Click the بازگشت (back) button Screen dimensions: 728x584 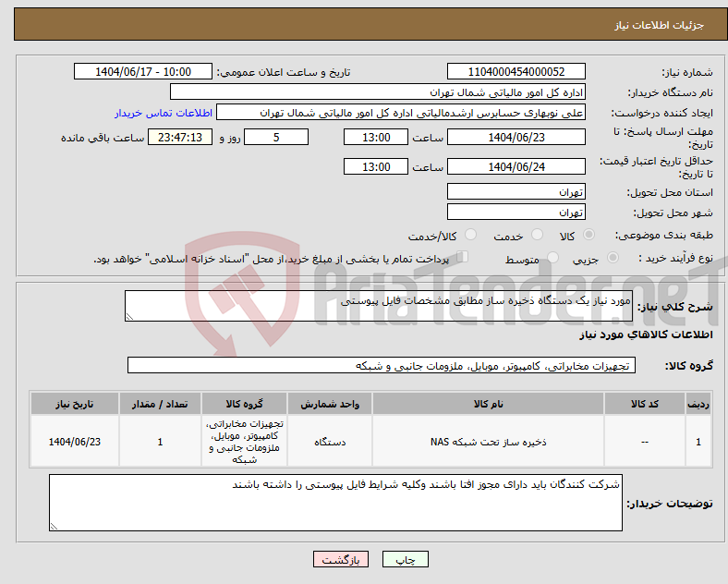[341, 559]
